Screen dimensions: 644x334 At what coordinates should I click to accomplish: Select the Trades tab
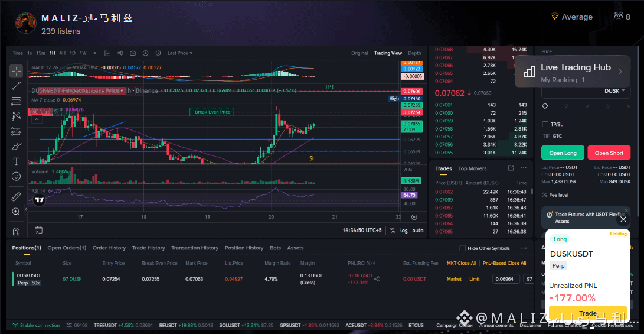(443, 168)
